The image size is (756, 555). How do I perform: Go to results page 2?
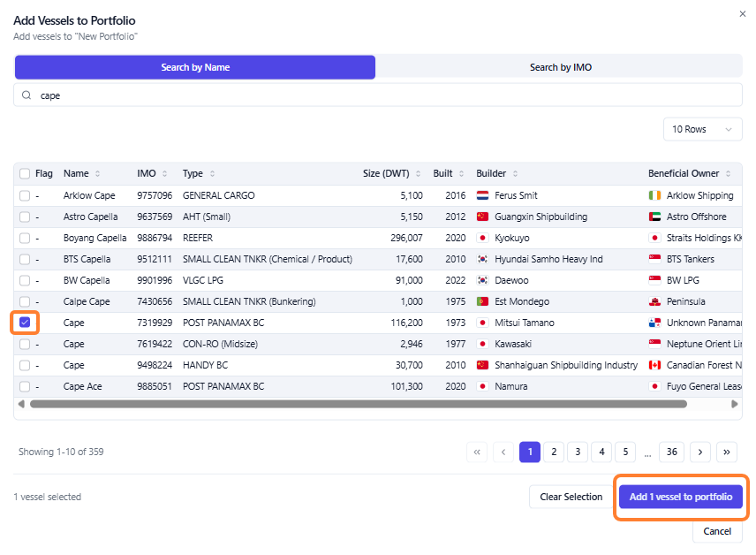coord(554,452)
